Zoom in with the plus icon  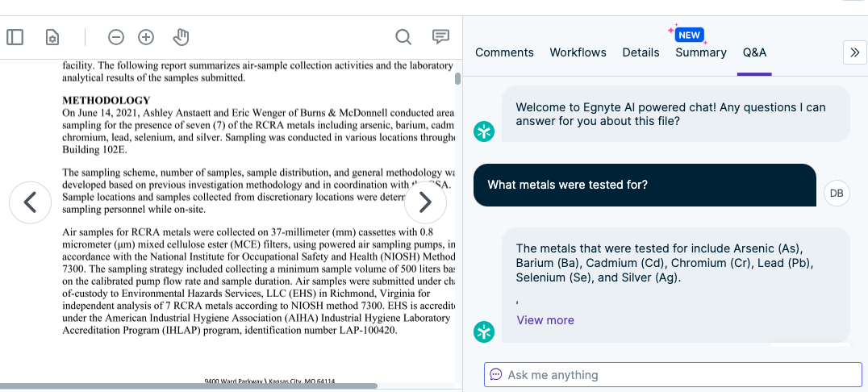pyautogui.click(x=146, y=37)
